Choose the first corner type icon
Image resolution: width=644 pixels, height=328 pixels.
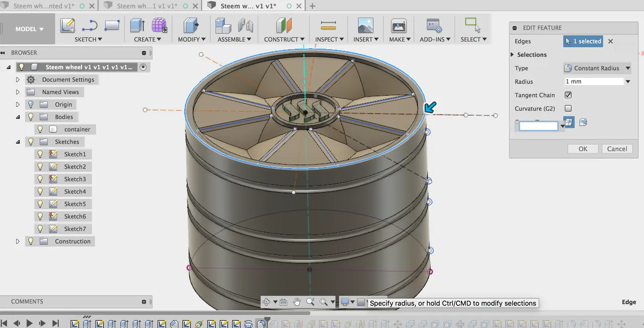click(x=569, y=122)
